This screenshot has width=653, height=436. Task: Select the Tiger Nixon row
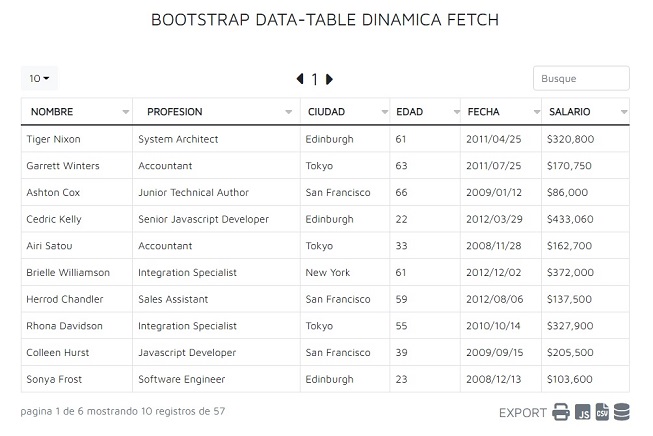pos(325,139)
